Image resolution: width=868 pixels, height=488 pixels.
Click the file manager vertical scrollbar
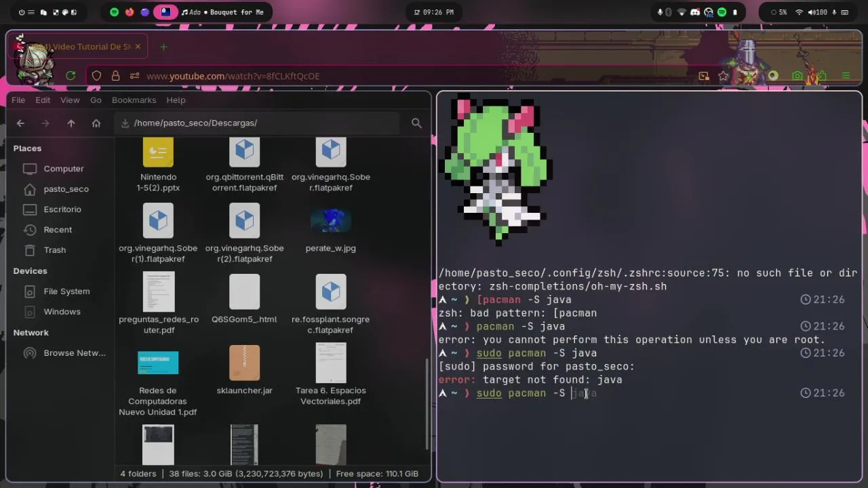(x=427, y=404)
